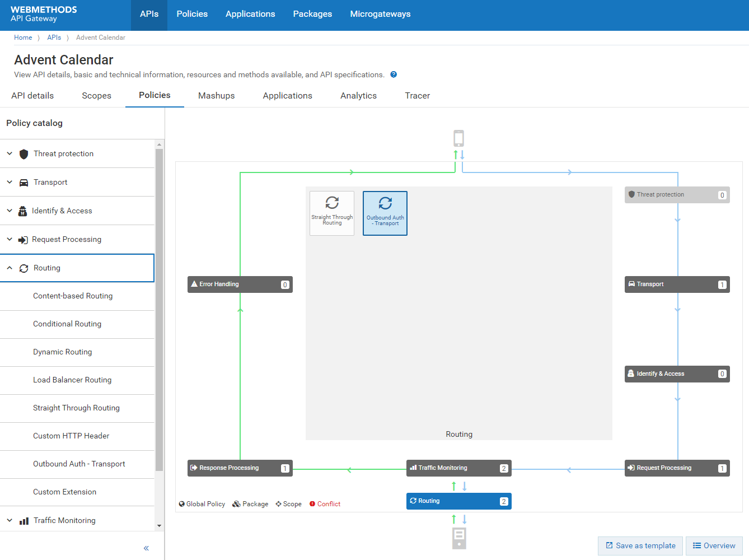Click the mobile client device icon
The image size is (749, 560).
pos(458,138)
